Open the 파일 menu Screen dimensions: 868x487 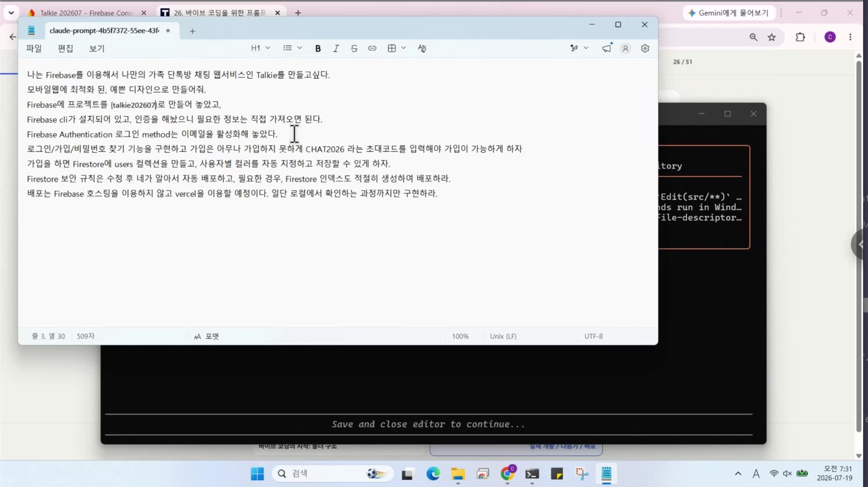(x=34, y=48)
